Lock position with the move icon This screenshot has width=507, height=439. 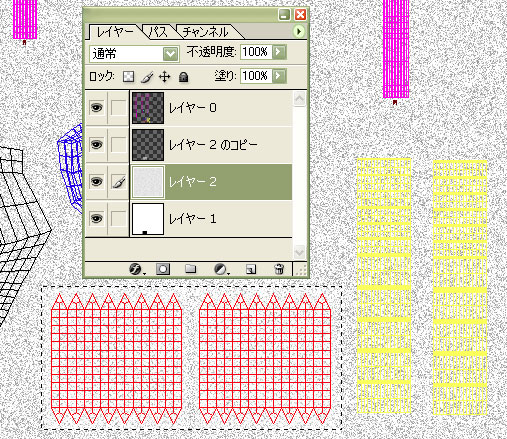pyautogui.click(x=165, y=77)
